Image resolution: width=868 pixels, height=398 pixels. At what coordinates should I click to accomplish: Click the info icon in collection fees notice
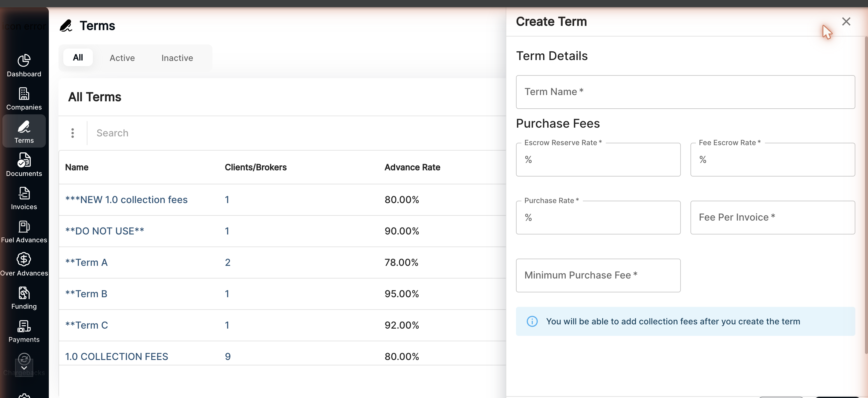(532, 321)
